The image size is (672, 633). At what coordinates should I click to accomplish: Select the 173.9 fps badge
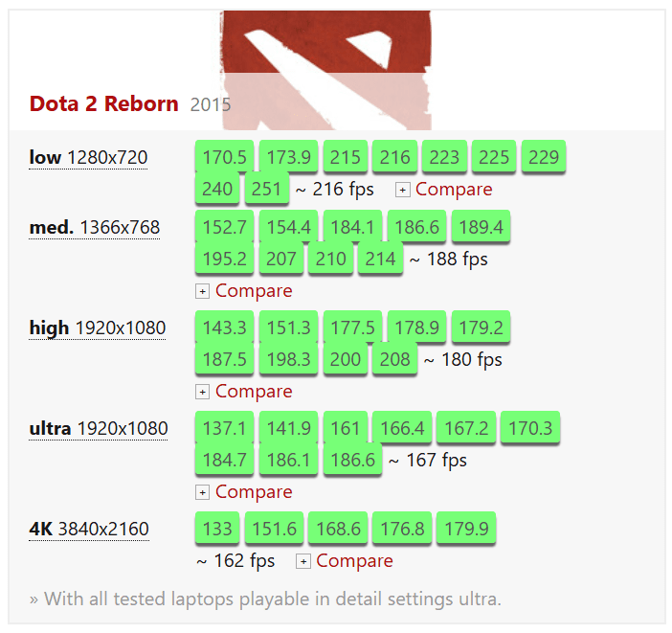(288, 157)
